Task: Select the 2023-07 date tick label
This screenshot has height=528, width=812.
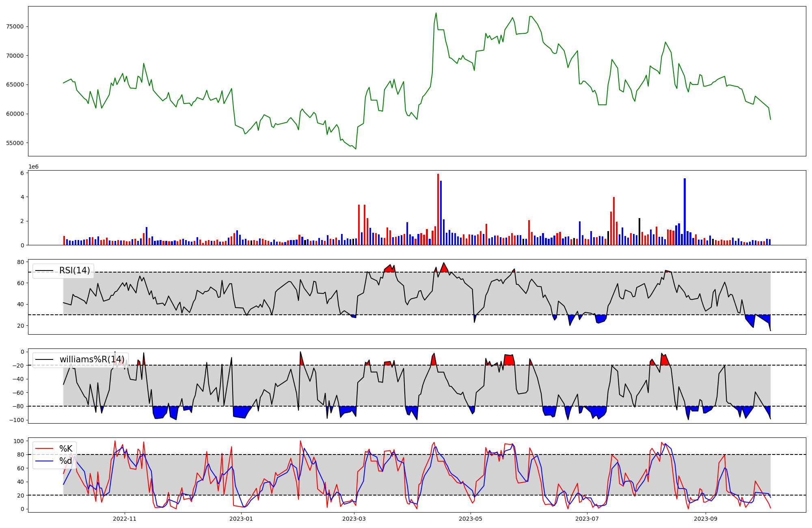Action: pos(587,519)
